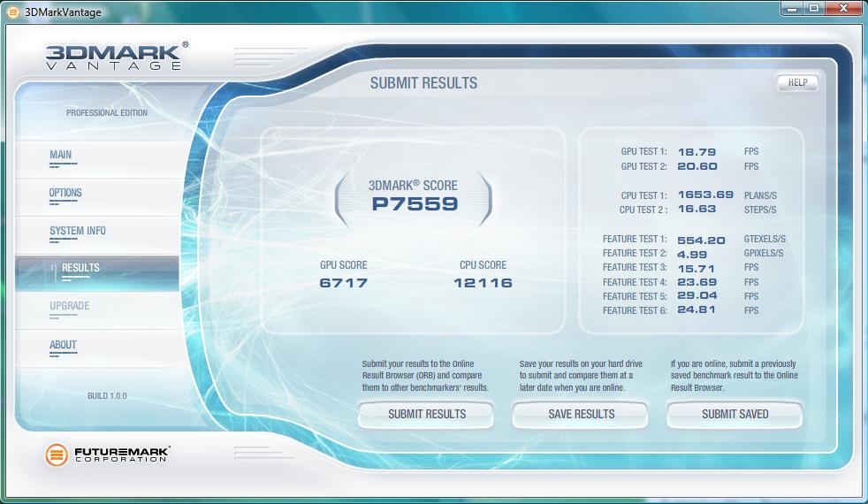Click the GTEXELS/S unit label
The width and height of the screenshot is (868, 504).
(x=765, y=240)
